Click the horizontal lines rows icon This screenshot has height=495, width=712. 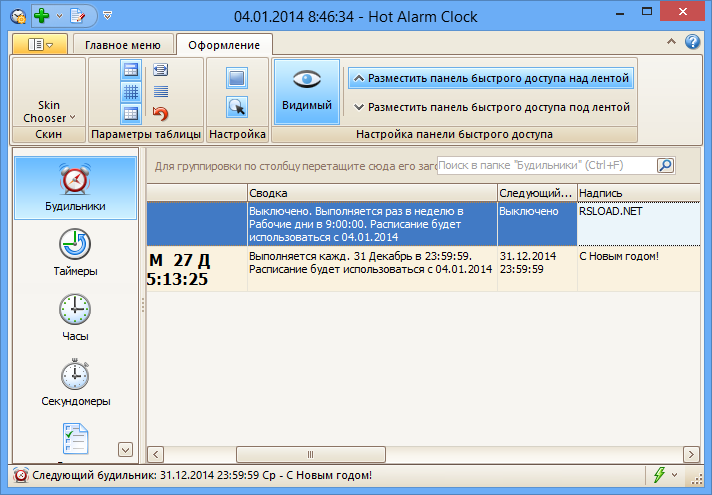(161, 92)
